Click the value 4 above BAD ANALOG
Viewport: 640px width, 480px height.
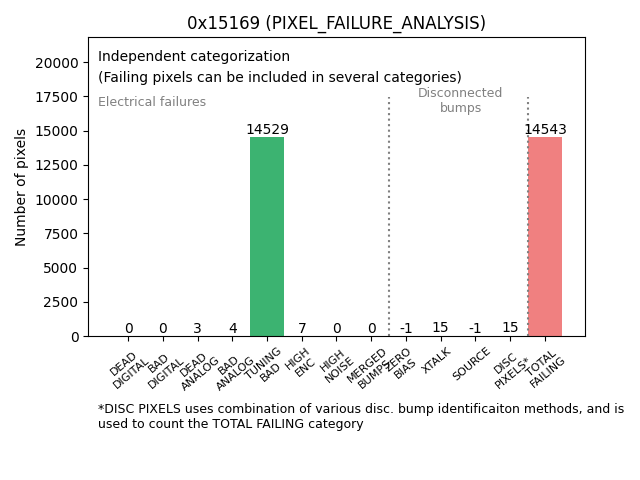233,328
